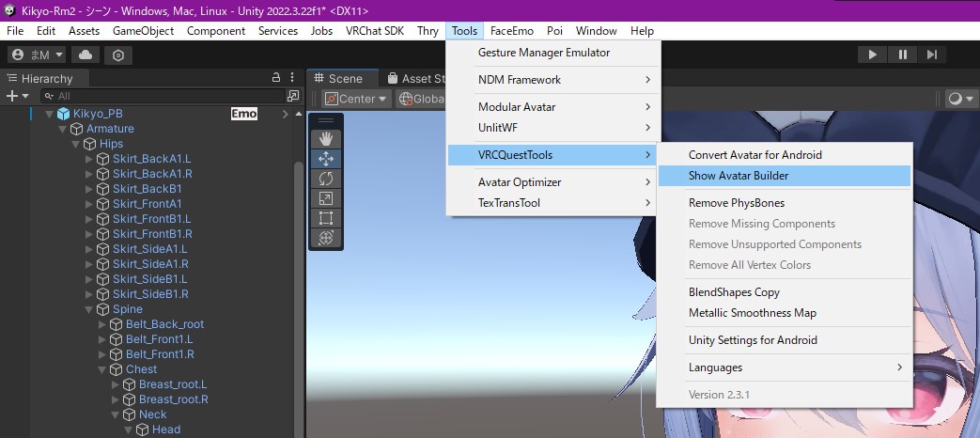Collapse the Kikyo_PB tree node
This screenshot has width=980, height=438.
(50, 114)
